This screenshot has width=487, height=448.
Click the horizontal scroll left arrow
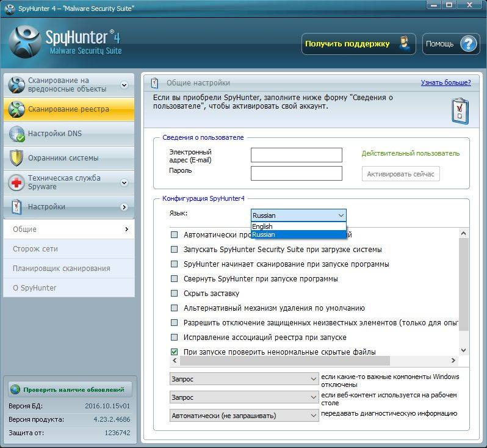pos(175,360)
